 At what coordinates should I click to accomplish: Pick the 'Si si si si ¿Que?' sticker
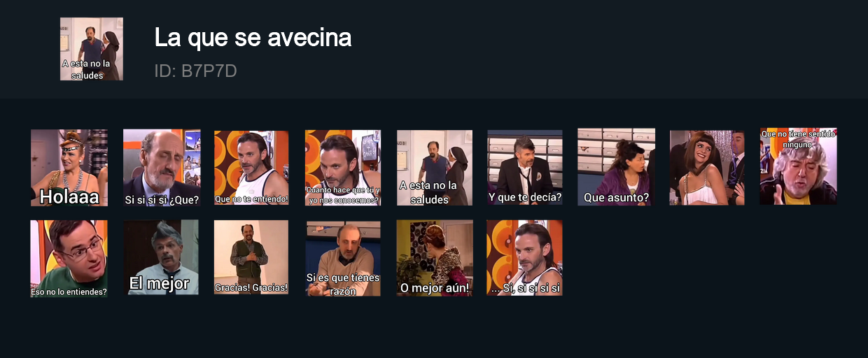click(162, 168)
